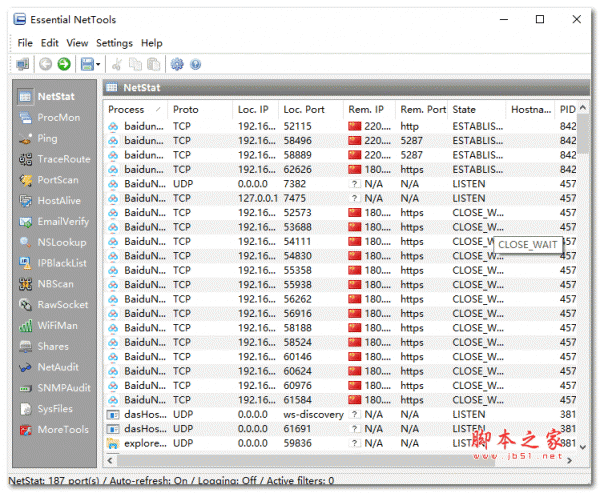
Task: Open the Edit menu
Action: tap(50, 43)
